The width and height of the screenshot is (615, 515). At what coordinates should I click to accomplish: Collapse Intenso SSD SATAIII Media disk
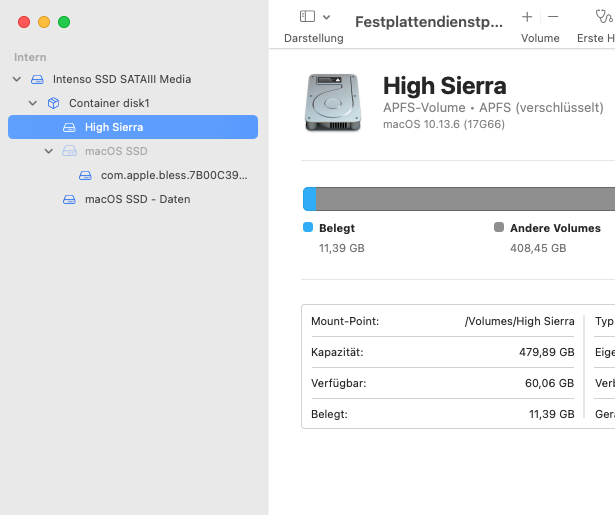click(16, 79)
